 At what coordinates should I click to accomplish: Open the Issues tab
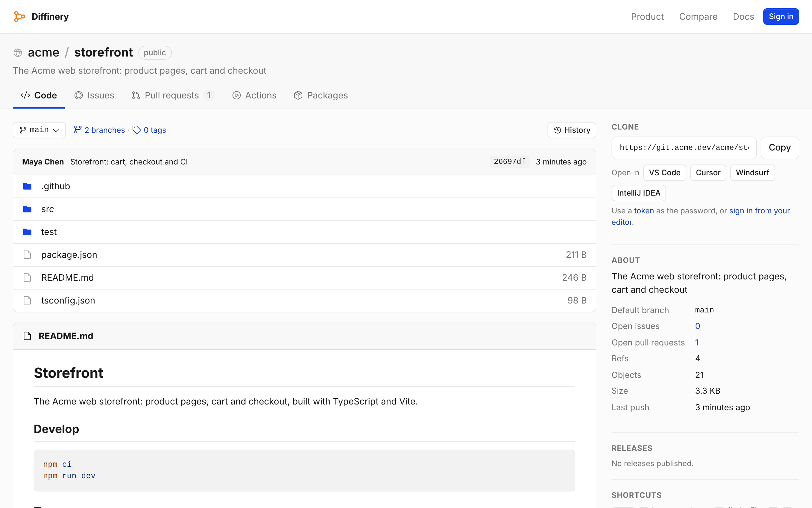[x=94, y=96]
